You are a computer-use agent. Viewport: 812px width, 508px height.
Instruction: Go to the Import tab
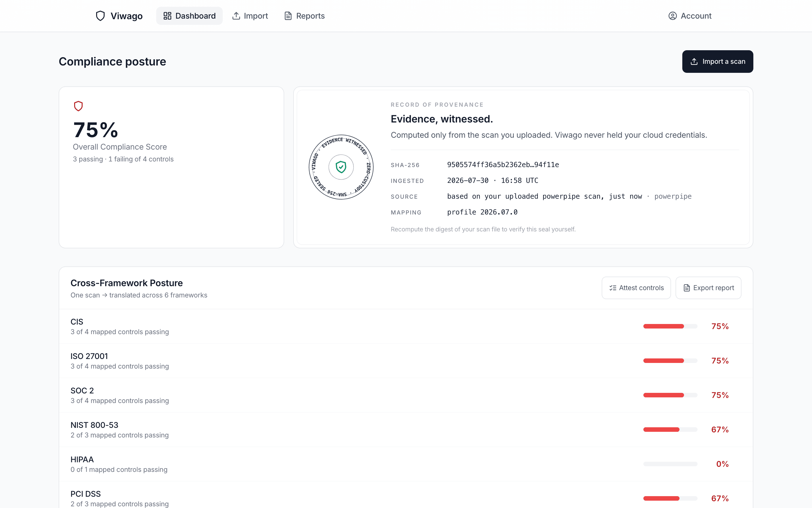[250, 16]
